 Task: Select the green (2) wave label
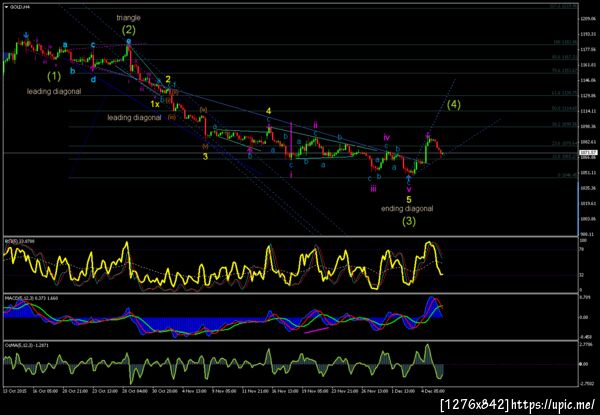(x=129, y=29)
